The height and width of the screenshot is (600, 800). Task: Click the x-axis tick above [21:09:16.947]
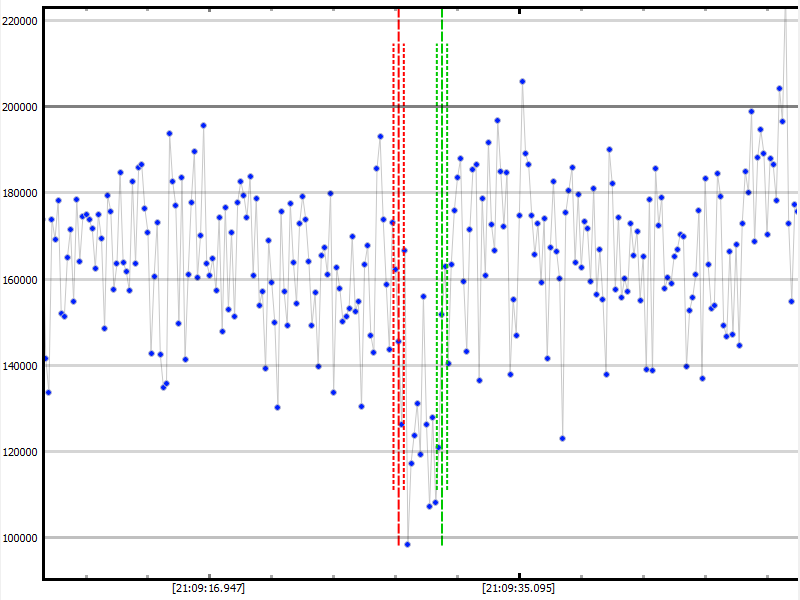pos(208,575)
